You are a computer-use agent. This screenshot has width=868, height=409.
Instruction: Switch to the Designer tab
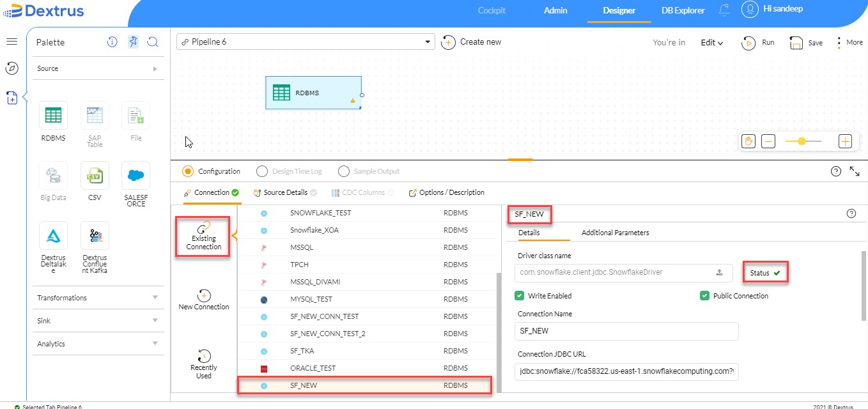(619, 10)
